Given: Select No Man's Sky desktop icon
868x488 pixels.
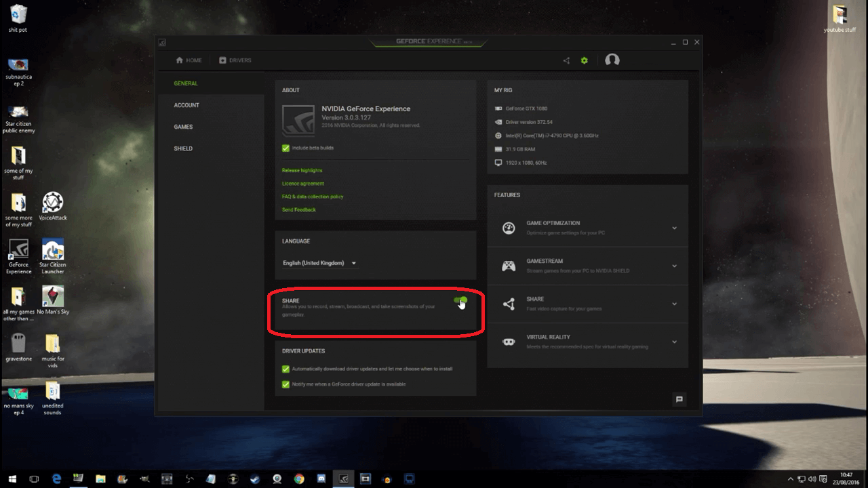Looking at the screenshot, I should 53,300.
